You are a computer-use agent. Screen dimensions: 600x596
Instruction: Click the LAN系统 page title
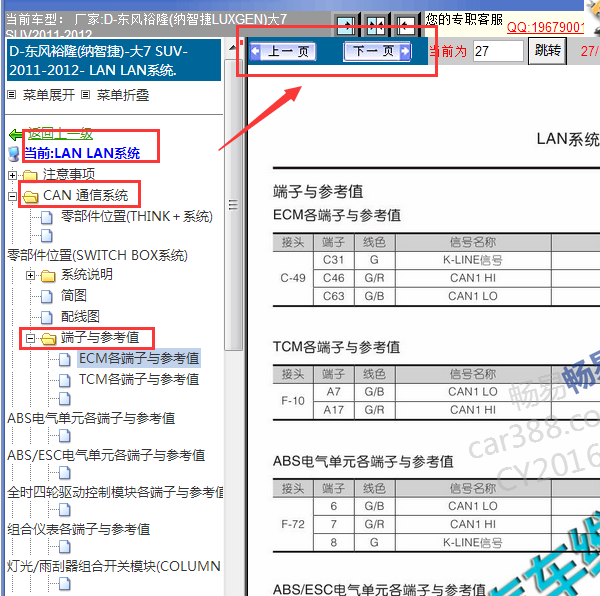(568, 139)
